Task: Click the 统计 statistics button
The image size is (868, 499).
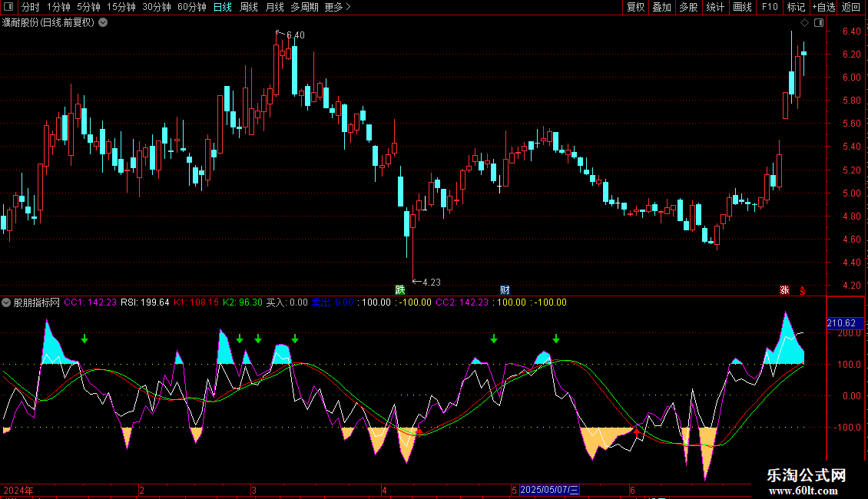Action: [714, 7]
